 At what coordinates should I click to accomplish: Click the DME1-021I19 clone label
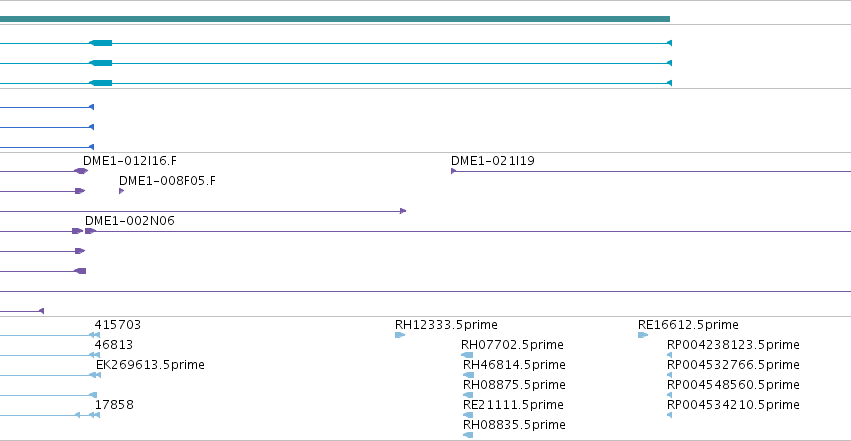493,161
